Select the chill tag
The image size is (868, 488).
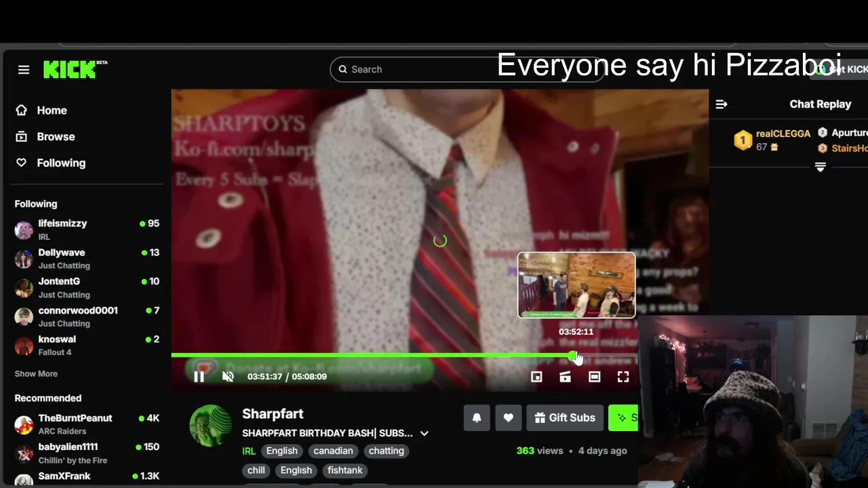coord(256,470)
